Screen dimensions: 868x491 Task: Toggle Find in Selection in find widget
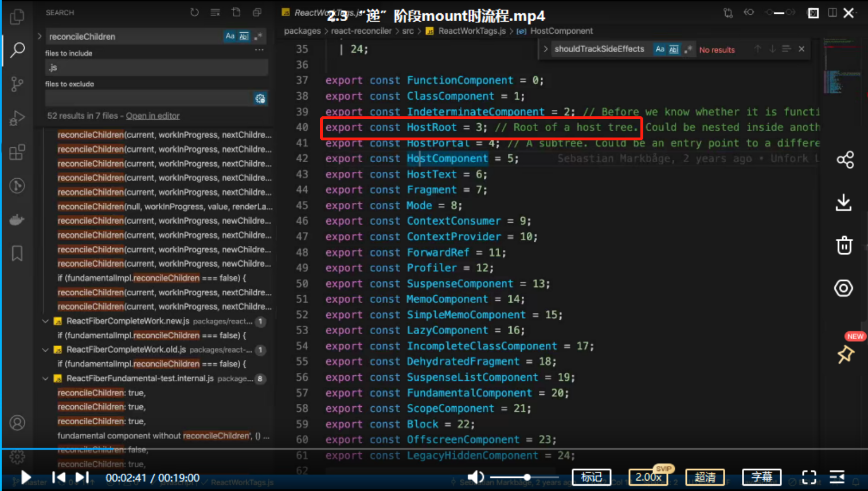click(787, 49)
